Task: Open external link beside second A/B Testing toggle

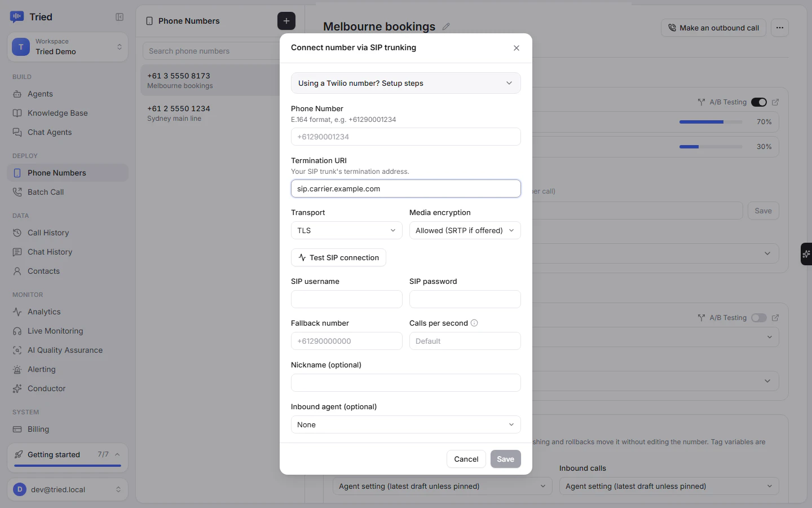Action: (x=775, y=318)
